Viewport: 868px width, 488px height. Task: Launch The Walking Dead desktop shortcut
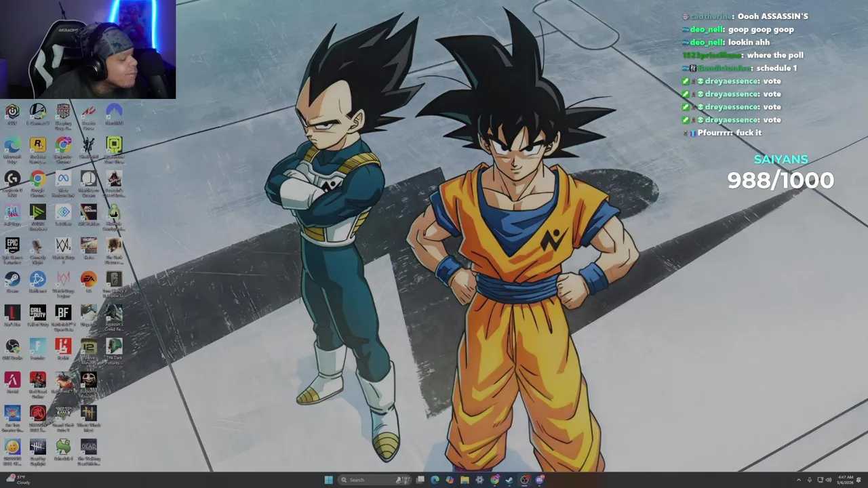[x=89, y=451]
